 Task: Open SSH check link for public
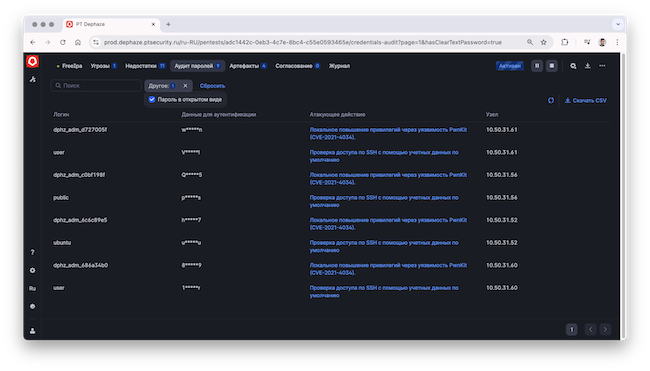(384, 201)
